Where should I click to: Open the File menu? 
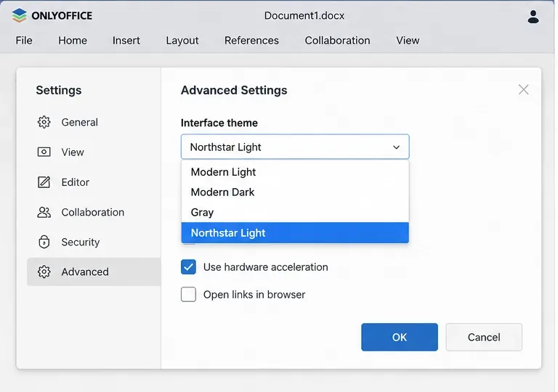pos(24,41)
